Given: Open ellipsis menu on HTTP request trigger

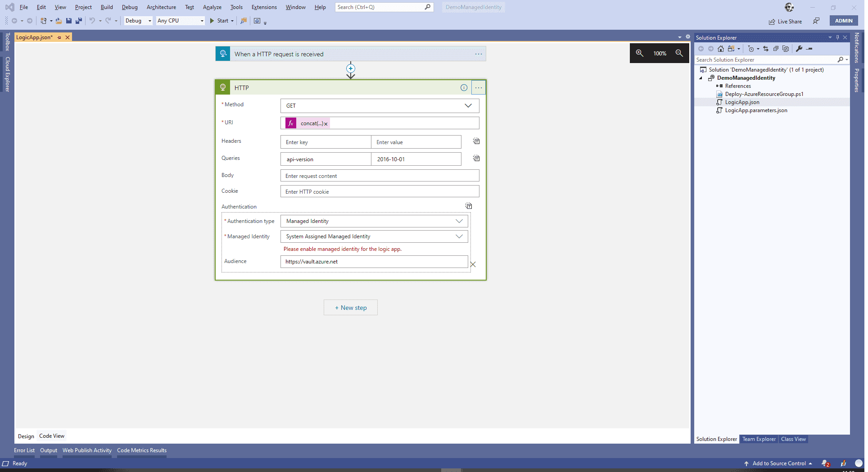Looking at the screenshot, I should (x=478, y=54).
